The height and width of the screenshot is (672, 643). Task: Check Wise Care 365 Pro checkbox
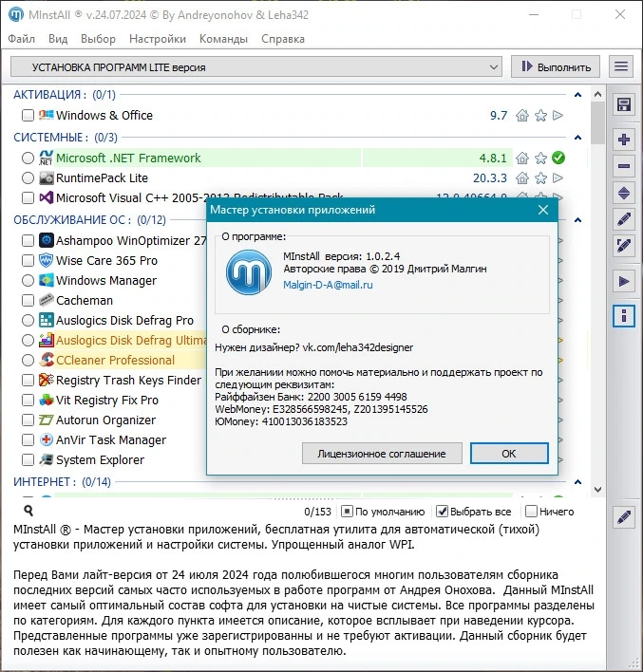[28, 261]
